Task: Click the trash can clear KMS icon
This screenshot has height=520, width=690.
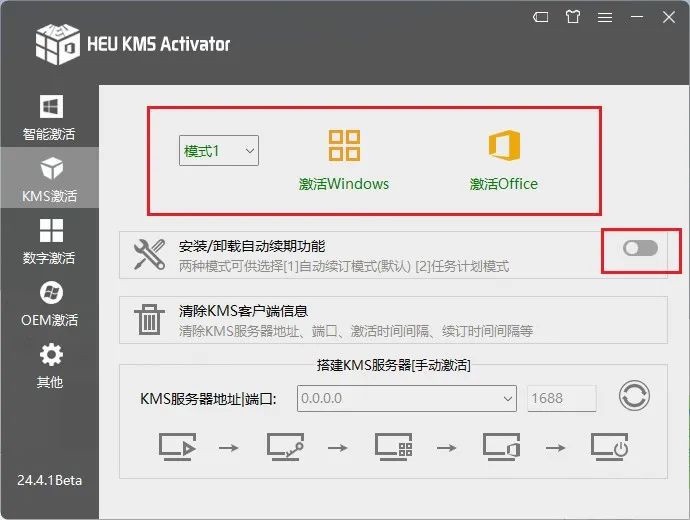Action: pos(149,319)
